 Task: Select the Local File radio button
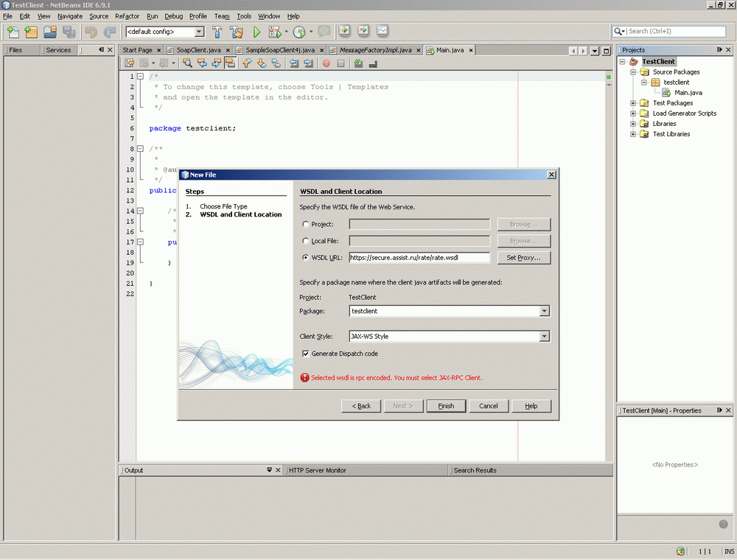306,241
